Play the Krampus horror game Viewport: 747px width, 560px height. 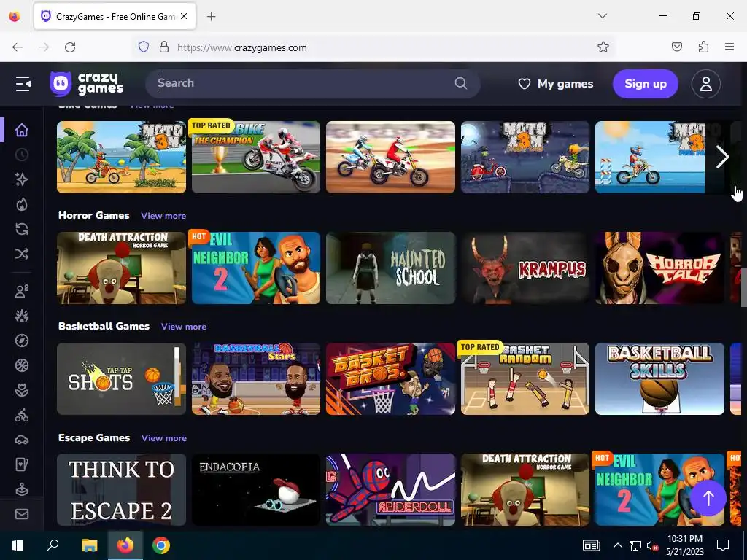pos(525,268)
